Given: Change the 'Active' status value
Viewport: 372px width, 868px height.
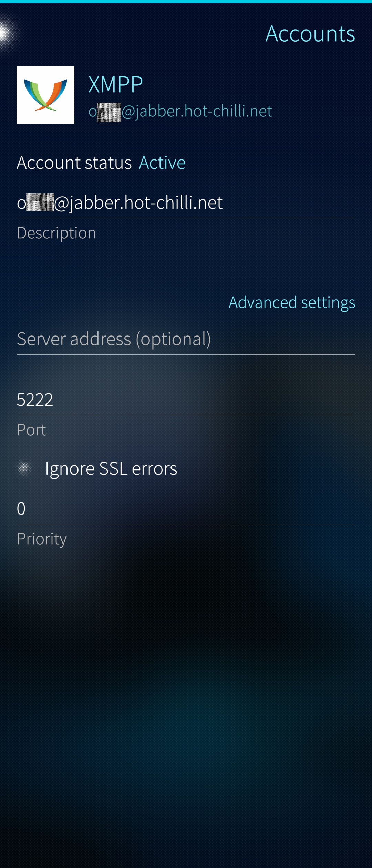Looking at the screenshot, I should (x=162, y=163).
